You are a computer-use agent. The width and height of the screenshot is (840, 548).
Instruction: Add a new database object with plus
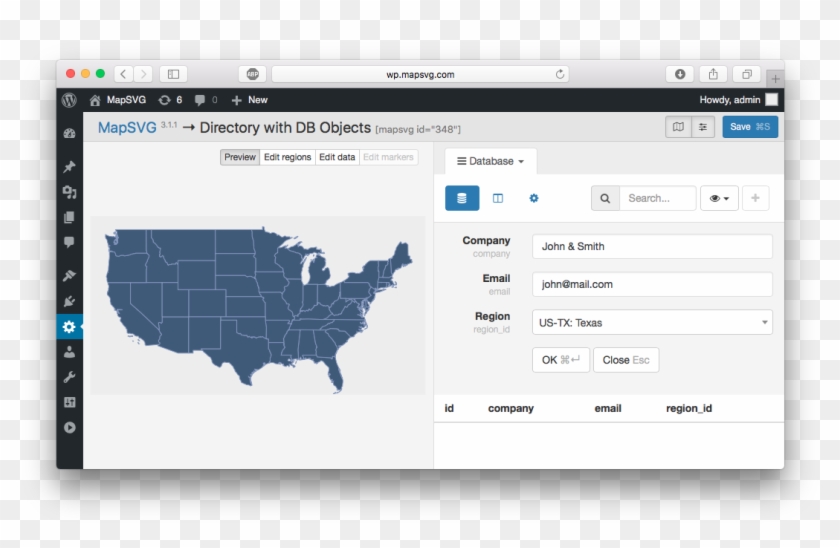755,198
